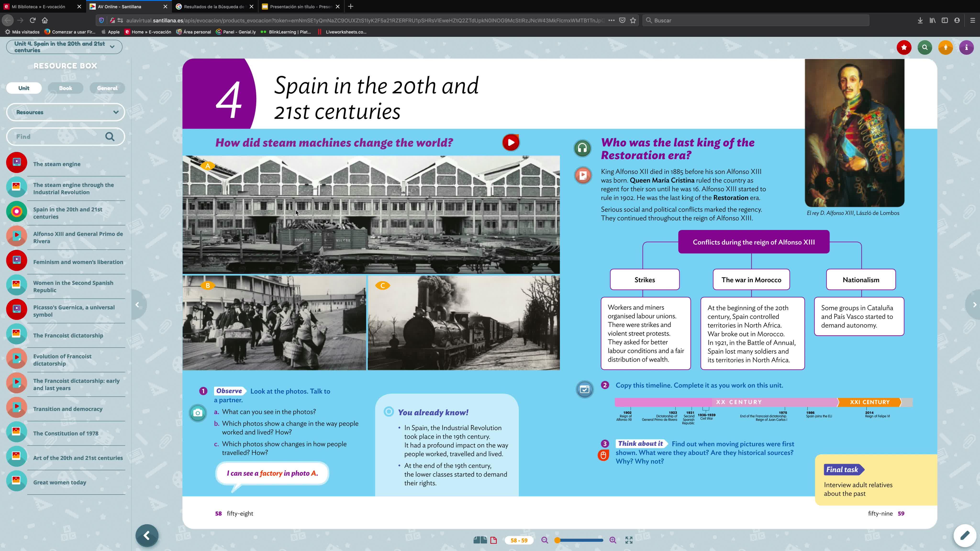Open the Resources dropdown

click(65, 112)
